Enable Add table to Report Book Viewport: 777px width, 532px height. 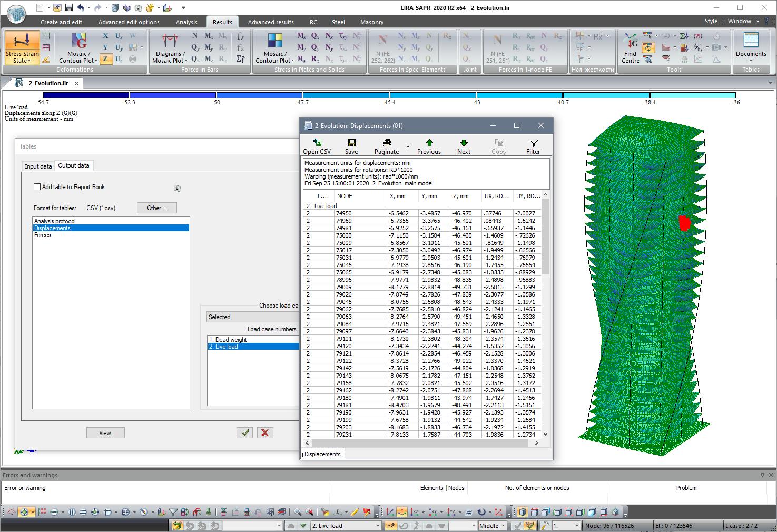click(37, 186)
